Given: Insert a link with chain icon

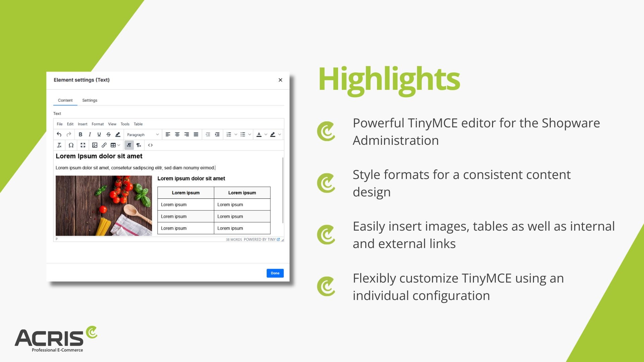Looking at the screenshot, I should tap(104, 145).
